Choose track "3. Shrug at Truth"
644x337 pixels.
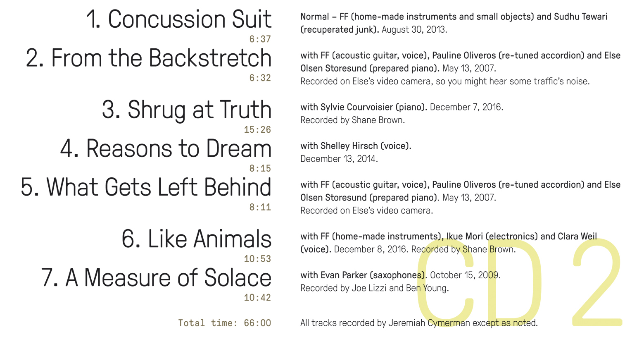(x=187, y=110)
